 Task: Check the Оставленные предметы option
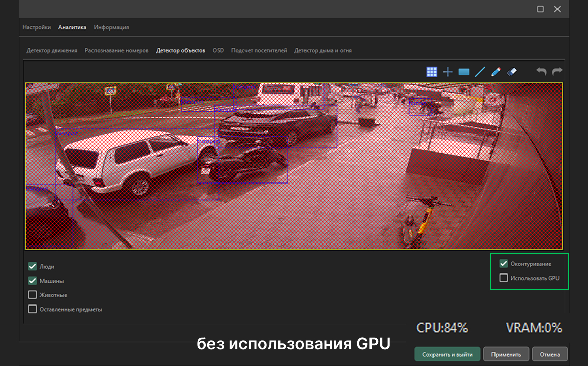(33, 309)
